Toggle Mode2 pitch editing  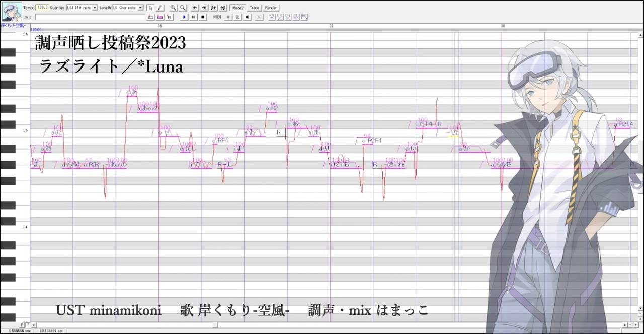click(238, 8)
